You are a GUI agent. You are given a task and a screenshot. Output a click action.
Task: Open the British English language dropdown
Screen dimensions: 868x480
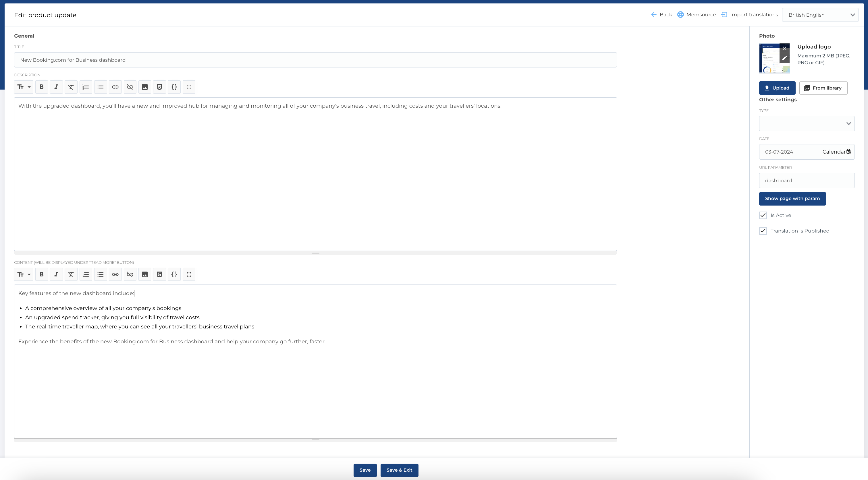click(820, 14)
